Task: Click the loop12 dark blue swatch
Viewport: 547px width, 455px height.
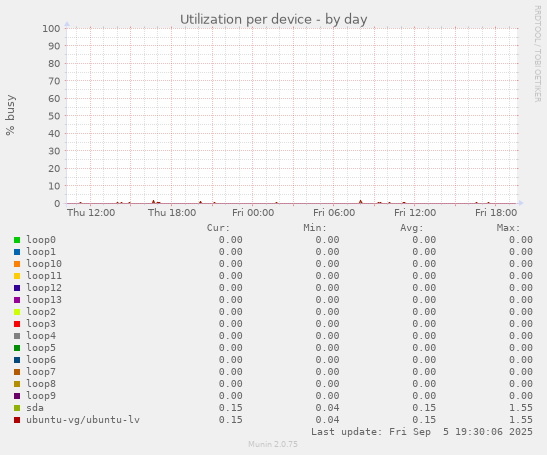Action: tap(17, 288)
